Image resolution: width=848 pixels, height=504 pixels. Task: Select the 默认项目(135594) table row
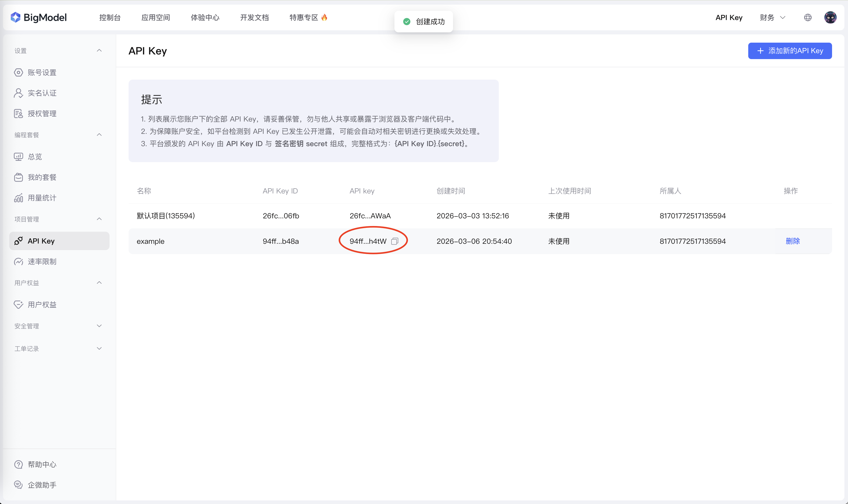click(166, 216)
